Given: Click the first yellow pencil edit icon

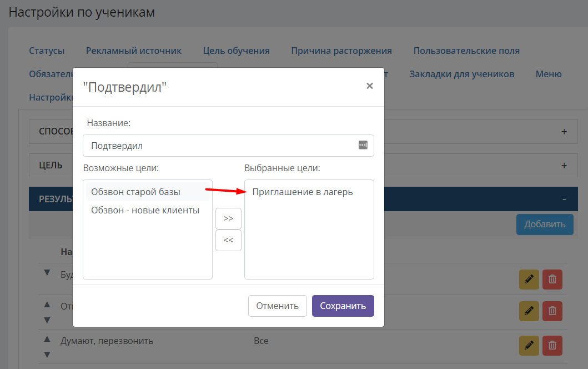Looking at the screenshot, I should pos(529,280).
